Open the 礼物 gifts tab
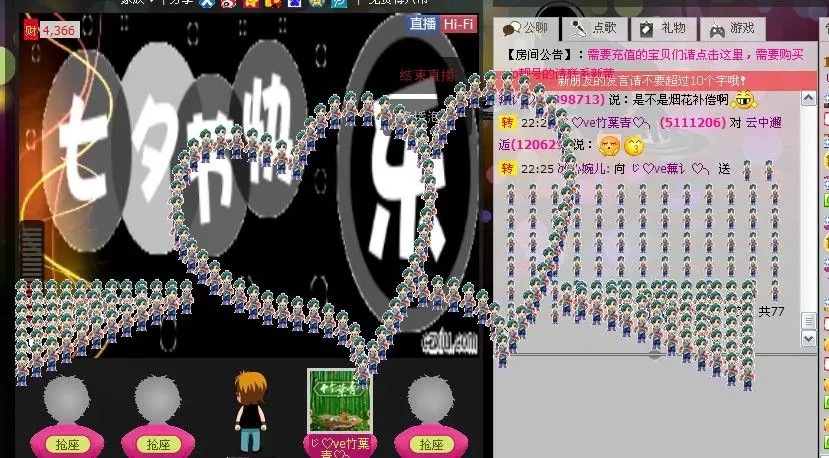This screenshot has height=458, width=829. (x=663, y=29)
